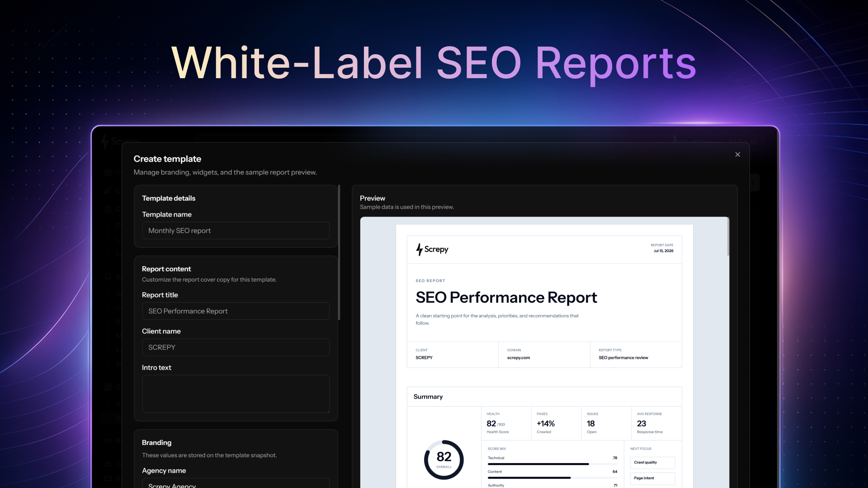The image size is (868, 488).
Task: Click inside the empty Intro text area
Action: coord(236,394)
